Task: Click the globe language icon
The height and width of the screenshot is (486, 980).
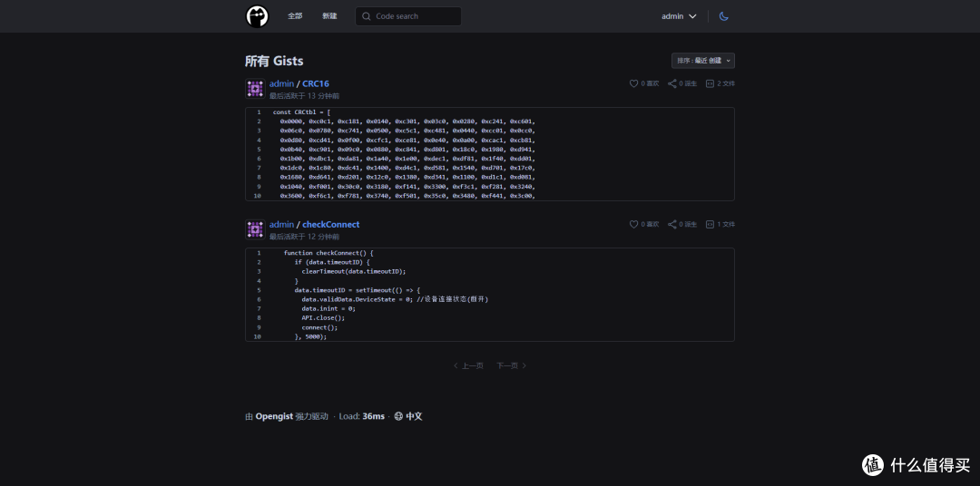Action: coord(398,417)
